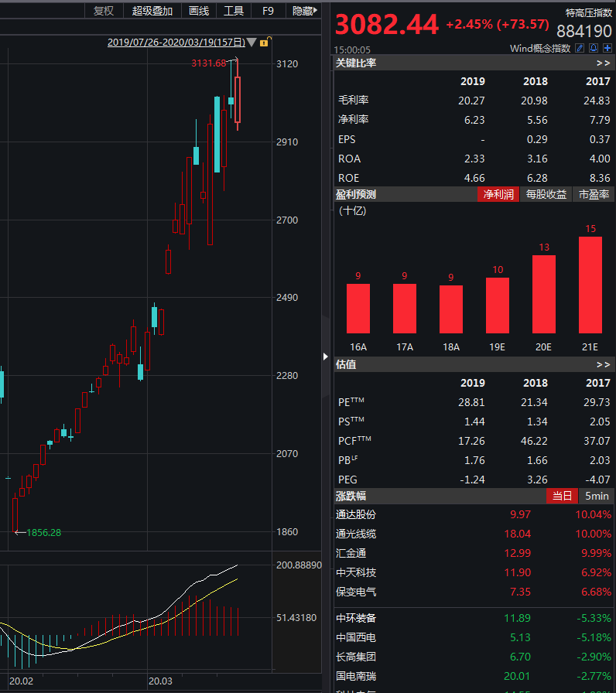Switch to the 市盈率 tab
616x693 pixels.
coord(594,195)
